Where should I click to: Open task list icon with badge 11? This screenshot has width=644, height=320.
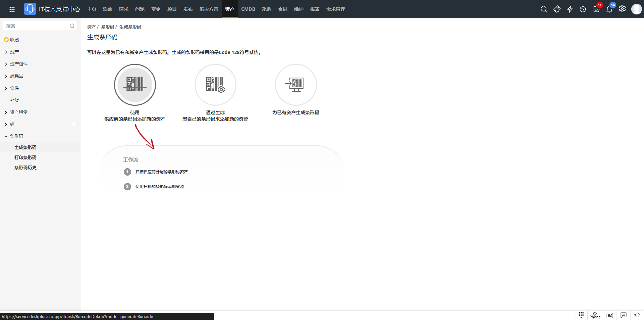(596, 9)
